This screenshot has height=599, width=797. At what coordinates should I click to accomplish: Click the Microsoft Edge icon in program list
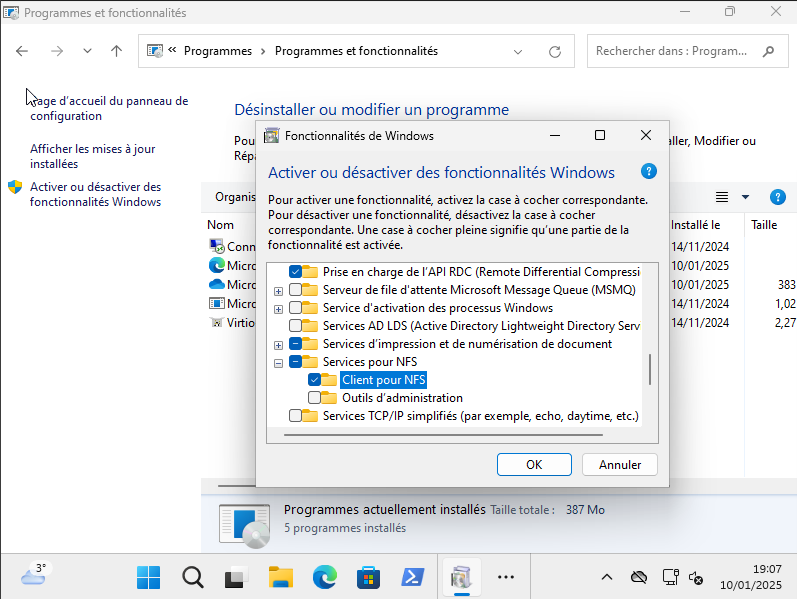point(217,265)
